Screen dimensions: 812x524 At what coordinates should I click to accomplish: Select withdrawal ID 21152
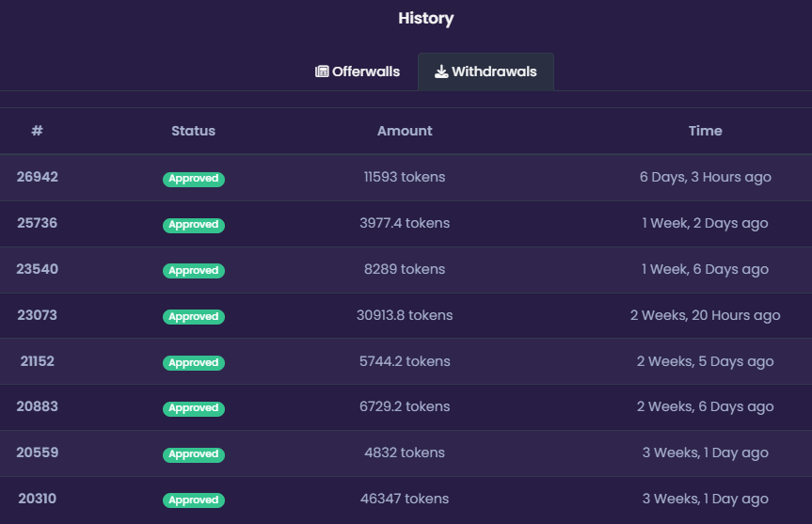(38, 361)
